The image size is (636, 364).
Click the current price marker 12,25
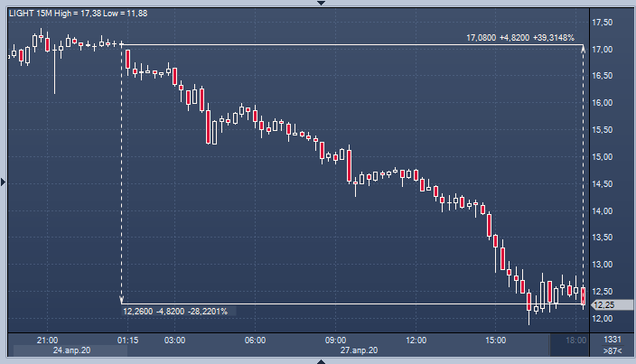pos(603,305)
